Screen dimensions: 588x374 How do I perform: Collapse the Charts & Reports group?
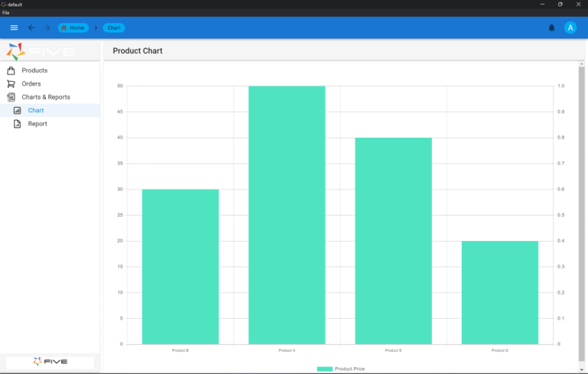pyautogui.click(x=45, y=97)
